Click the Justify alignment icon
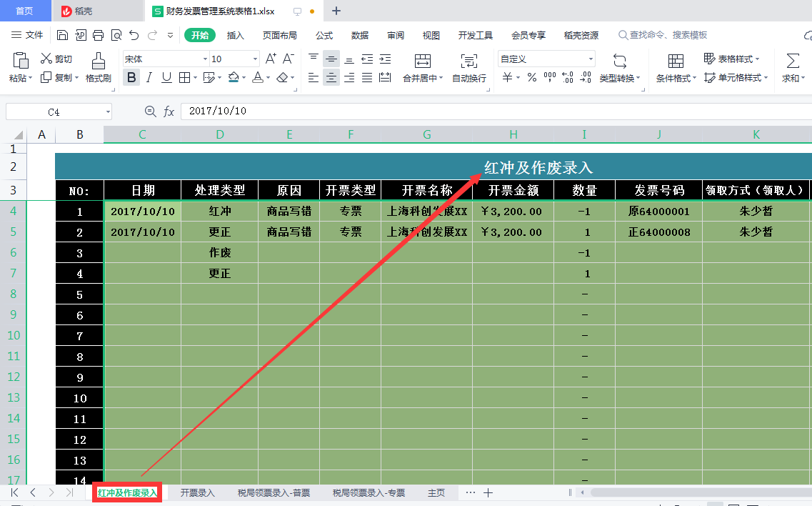 point(367,78)
